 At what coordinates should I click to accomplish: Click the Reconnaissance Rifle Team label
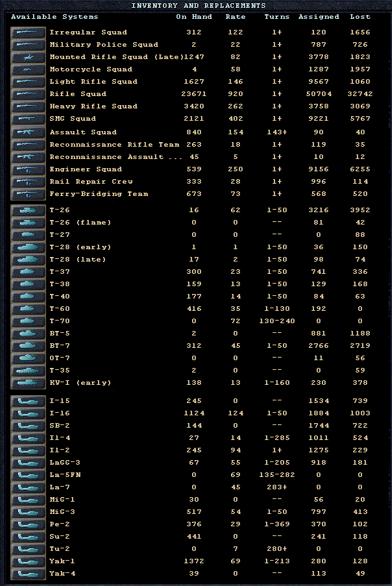(x=114, y=145)
